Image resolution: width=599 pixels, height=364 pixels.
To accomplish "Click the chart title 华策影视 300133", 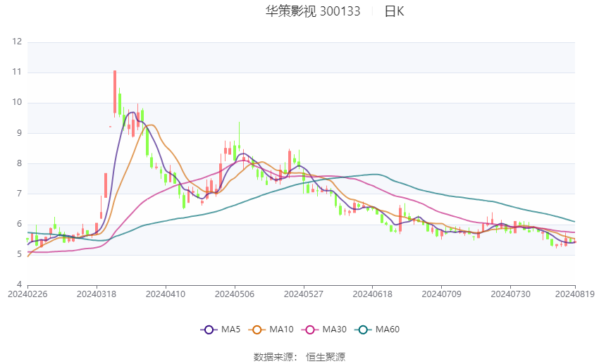I will [312, 11].
